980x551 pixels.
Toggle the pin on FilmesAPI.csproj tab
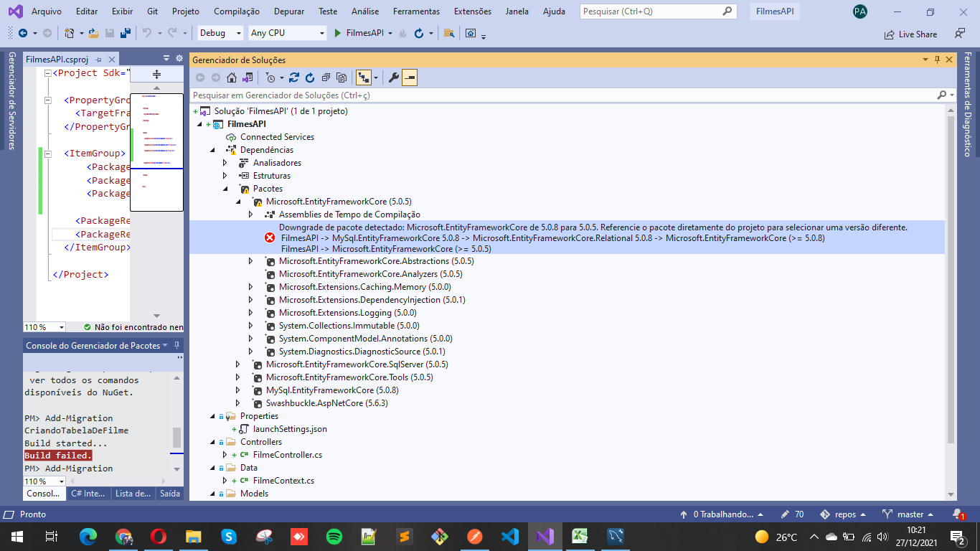pos(99,60)
